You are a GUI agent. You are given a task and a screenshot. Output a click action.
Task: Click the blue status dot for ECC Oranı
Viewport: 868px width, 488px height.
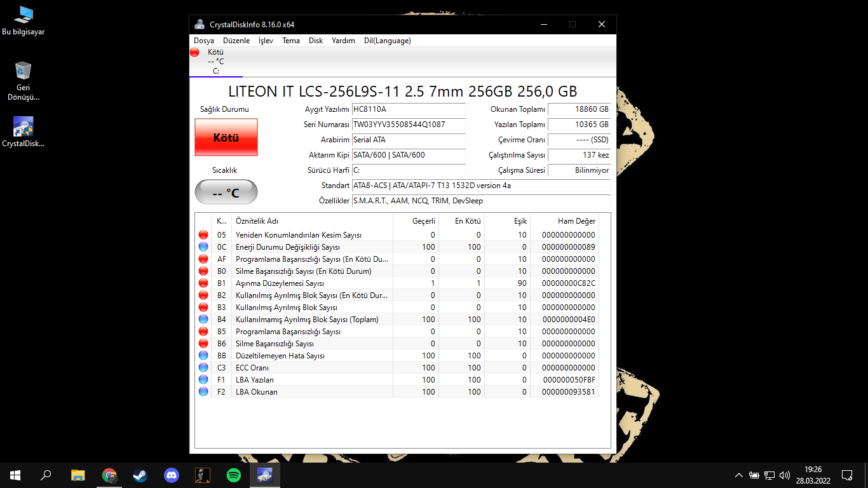click(203, 368)
